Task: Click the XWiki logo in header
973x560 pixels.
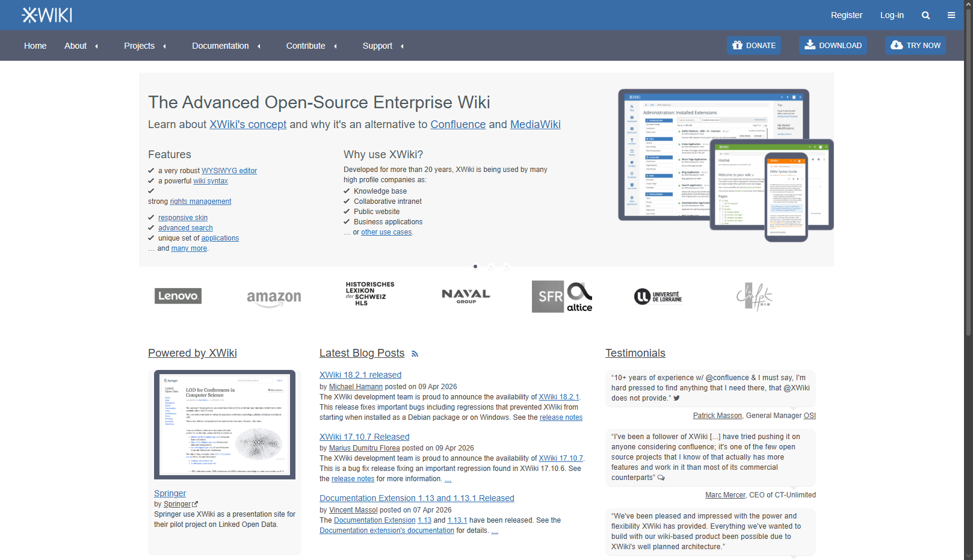Action: (x=47, y=15)
